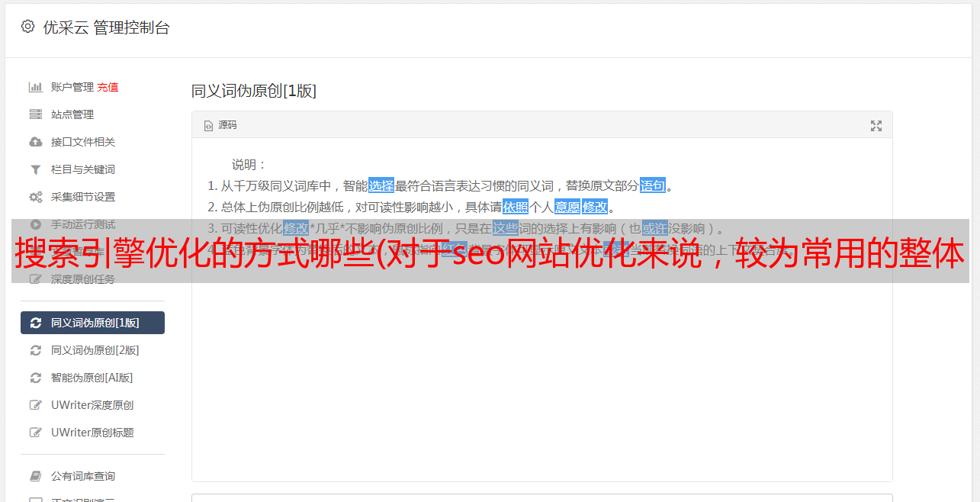Click the 站点管理 server icon
980x502 pixels.
point(35,114)
